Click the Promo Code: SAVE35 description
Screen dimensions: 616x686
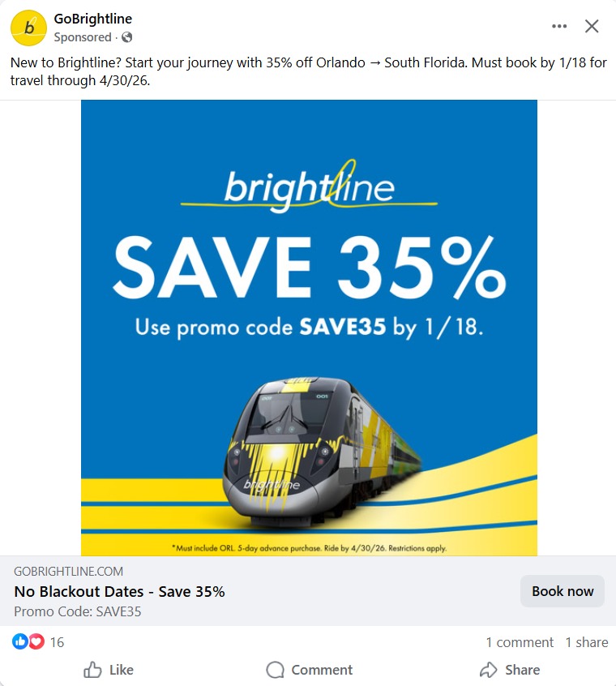tap(78, 611)
